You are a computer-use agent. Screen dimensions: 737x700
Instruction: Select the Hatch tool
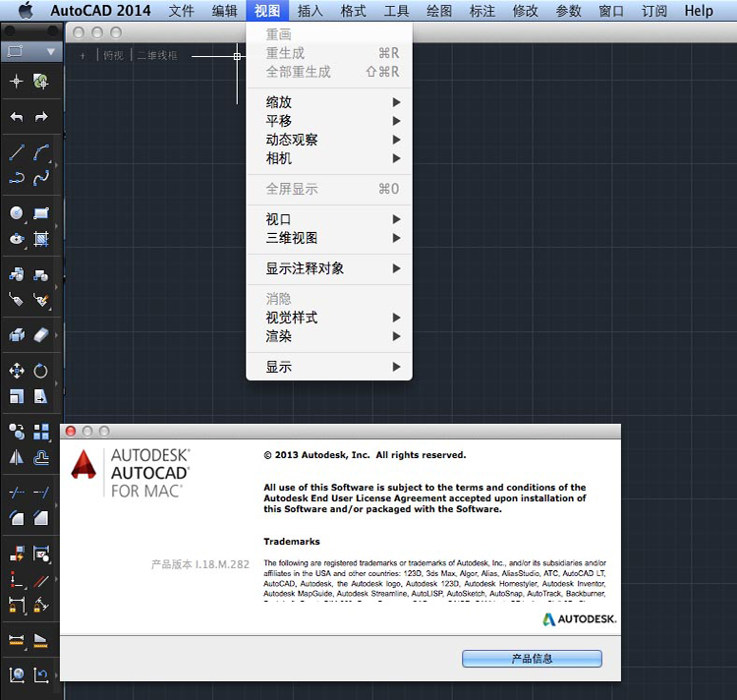(41, 239)
